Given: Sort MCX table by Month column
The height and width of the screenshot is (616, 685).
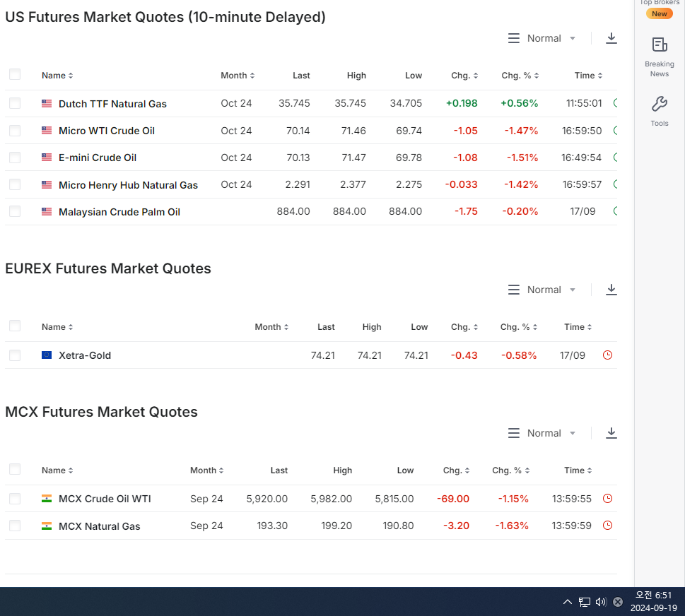Looking at the screenshot, I should [206, 470].
